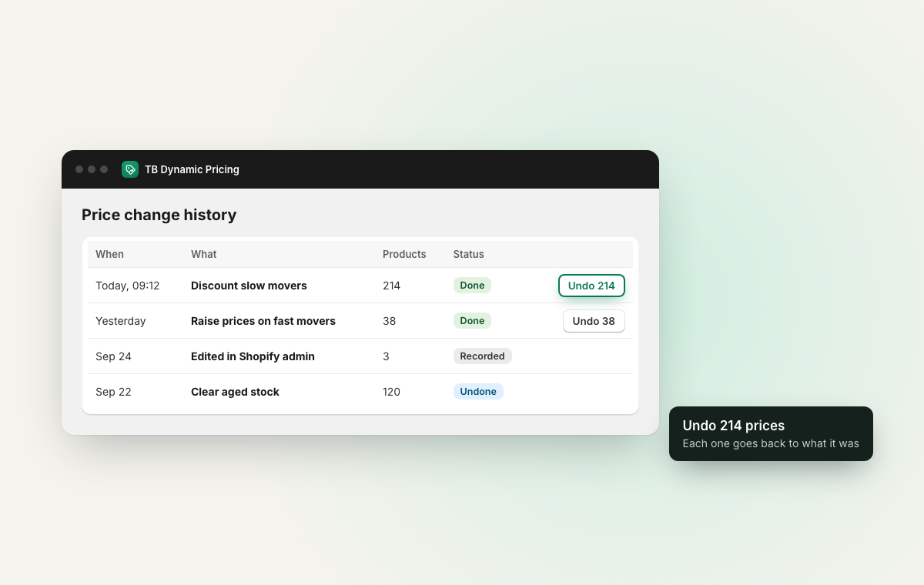This screenshot has width=924, height=585.
Task: Click the 38 products count cell
Action: [x=389, y=321]
